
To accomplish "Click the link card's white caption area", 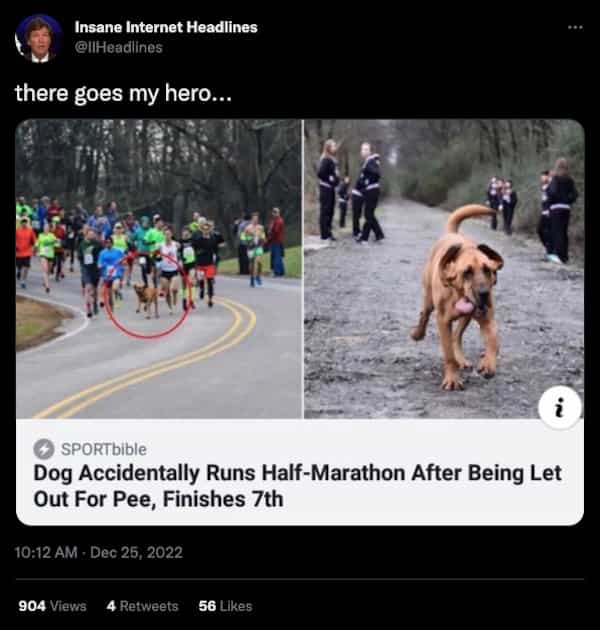I will 300,472.
